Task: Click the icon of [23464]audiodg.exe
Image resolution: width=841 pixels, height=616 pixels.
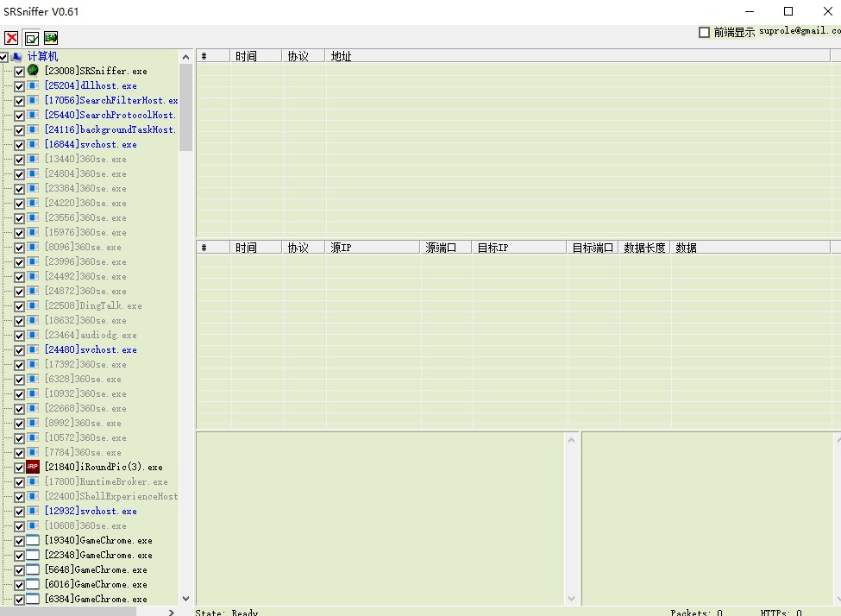Action: coord(33,335)
